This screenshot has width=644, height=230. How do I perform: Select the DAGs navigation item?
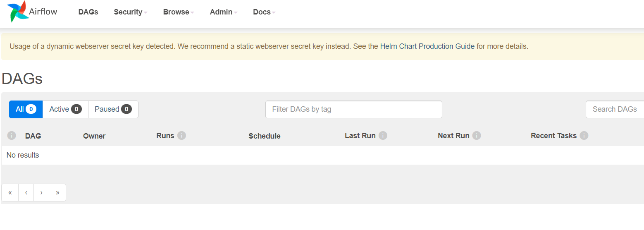click(88, 12)
